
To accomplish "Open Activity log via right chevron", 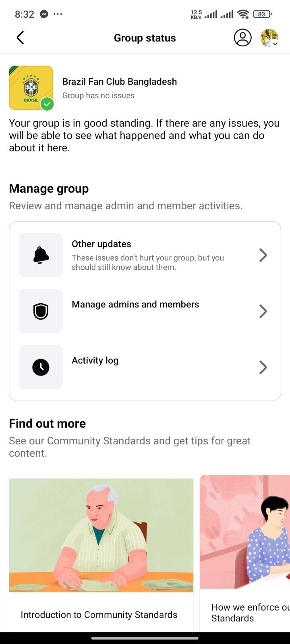I will (263, 367).
